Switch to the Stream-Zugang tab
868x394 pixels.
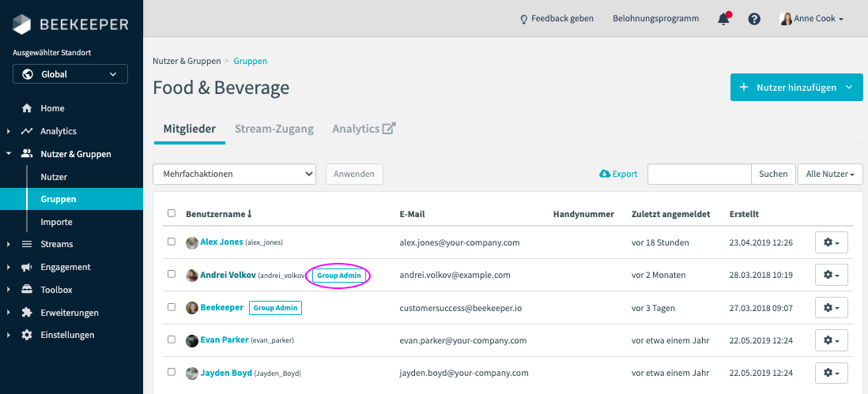tap(274, 129)
